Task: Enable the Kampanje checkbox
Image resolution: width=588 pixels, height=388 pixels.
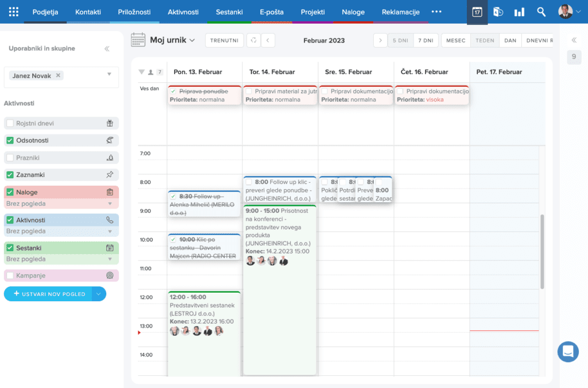Action: [x=10, y=275]
